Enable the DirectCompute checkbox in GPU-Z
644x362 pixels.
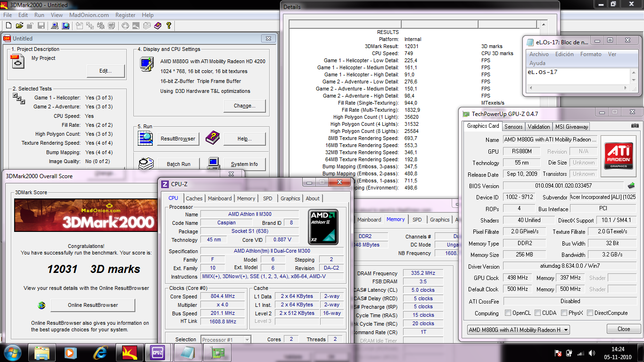(x=590, y=313)
